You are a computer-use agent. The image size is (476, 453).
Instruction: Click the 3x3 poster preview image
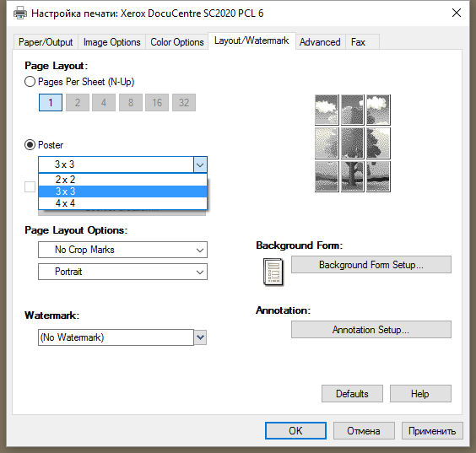point(353,143)
